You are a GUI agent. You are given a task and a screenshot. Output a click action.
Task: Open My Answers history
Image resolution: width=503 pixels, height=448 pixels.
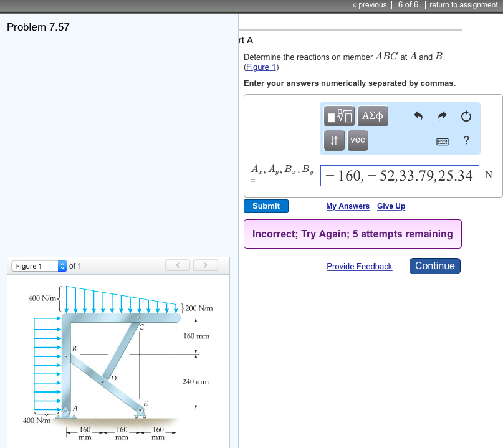pos(348,206)
